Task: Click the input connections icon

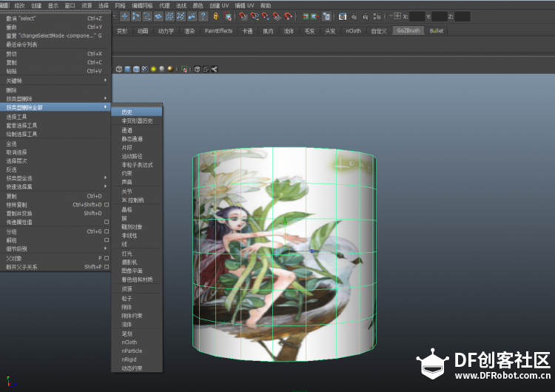Action: (x=305, y=16)
